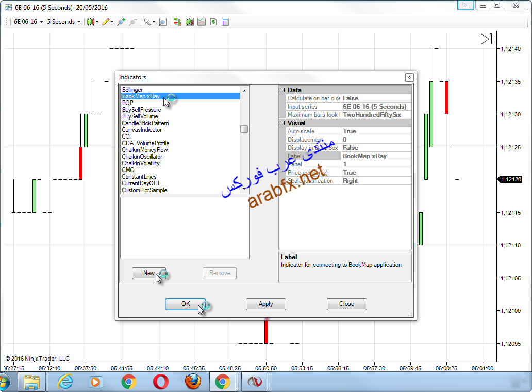This screenshot has height=392, width=532.
Task: Open Windows Media Player from the taskbar
Action: (96, 382)
